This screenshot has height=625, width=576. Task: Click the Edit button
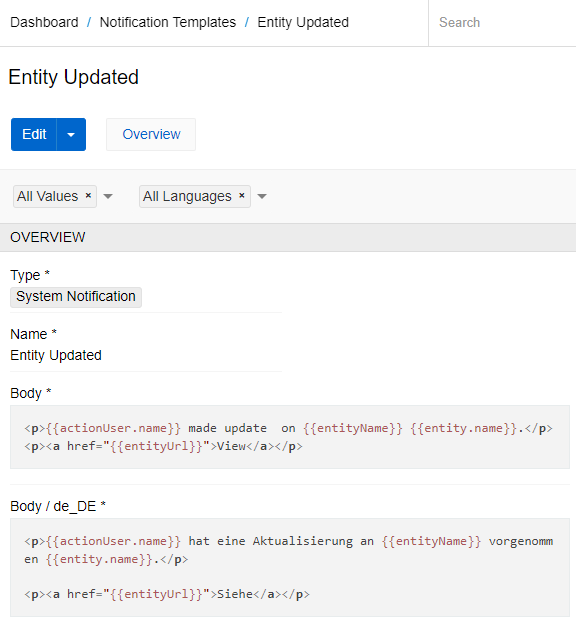click(34, 134)
